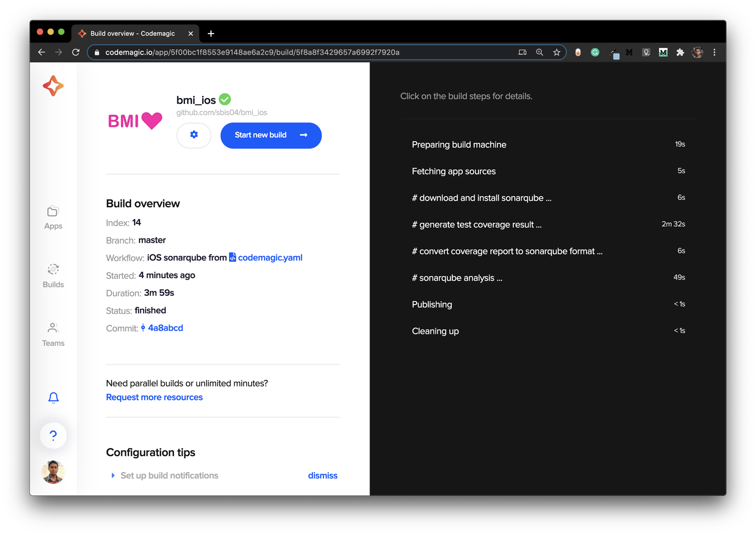Open Extensions puzzle piece menu
Screen dimensions: 756x535
[x=680, y=52]
